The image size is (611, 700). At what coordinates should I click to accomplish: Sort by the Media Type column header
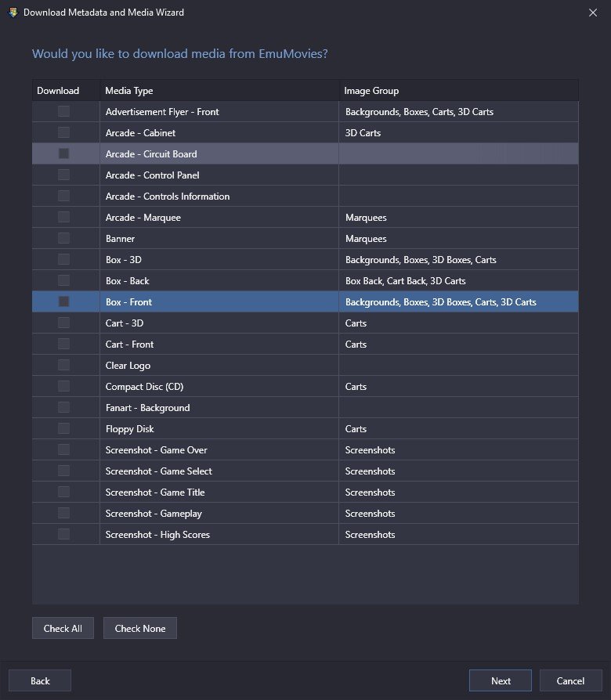pyautogui.click(x=219, y=91)
